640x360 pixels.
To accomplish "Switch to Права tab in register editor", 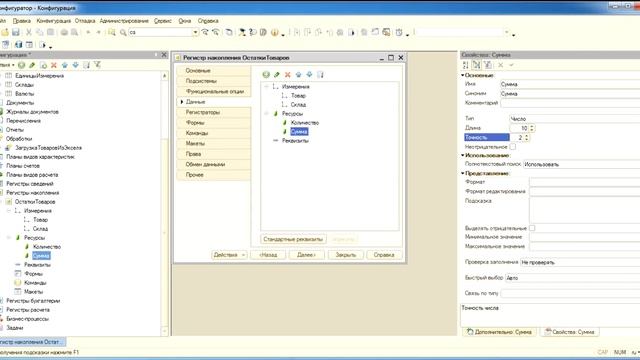I will (x=214, y=154).
